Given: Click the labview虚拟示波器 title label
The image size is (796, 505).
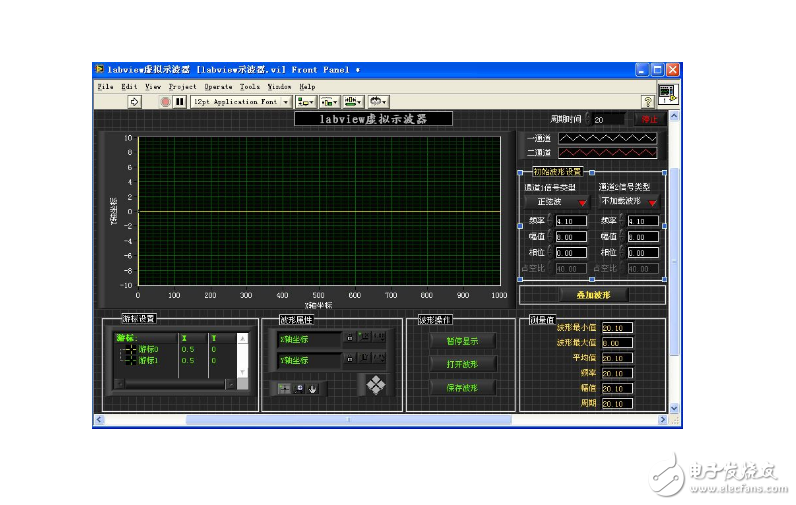Looking at the screenshot, I should click(x=373, y=119).
